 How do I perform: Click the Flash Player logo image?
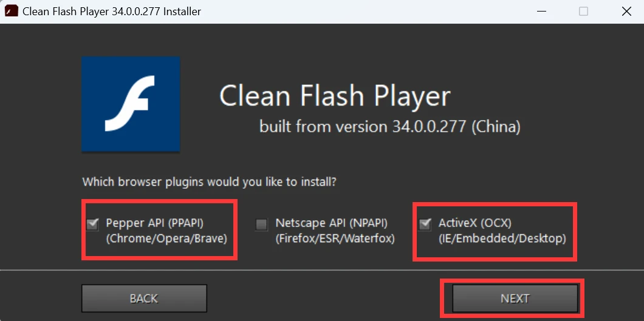[131, 104]
